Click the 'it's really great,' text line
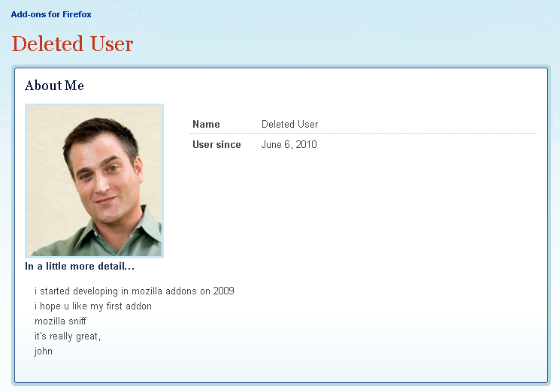Image resolution: width=560 pixels, height=392 pixels. coord(68,336)
